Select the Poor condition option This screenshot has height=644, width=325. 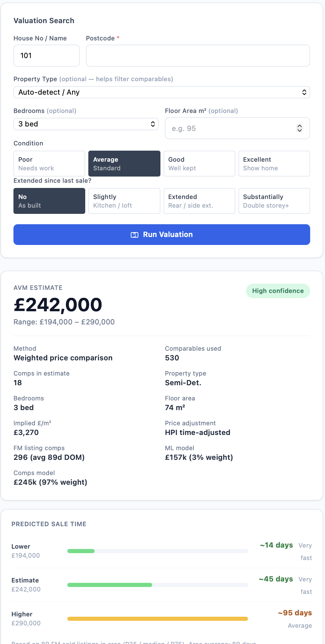click(x=49, y=163)
